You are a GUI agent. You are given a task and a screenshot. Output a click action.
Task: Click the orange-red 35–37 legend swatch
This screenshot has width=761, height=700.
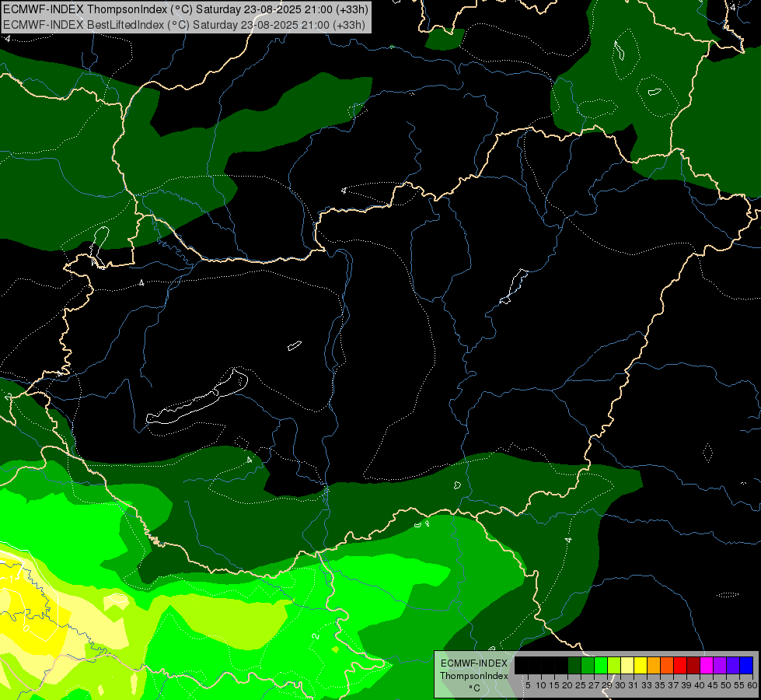[x=667, y=665]
